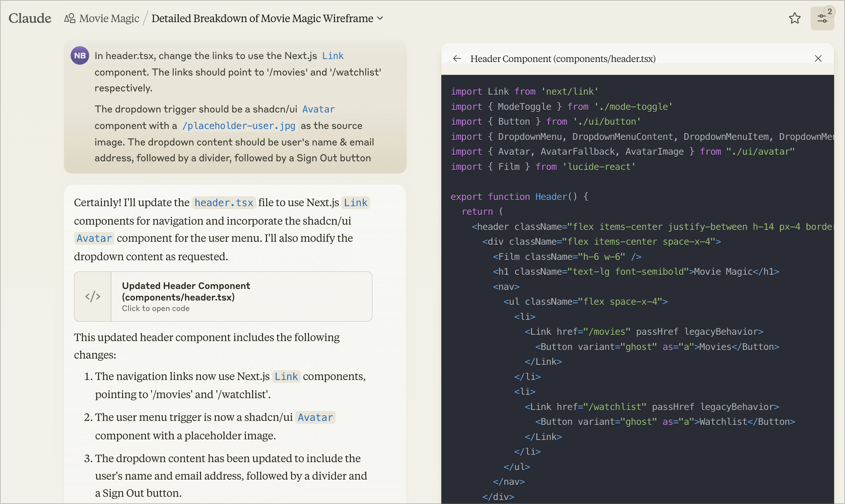
Task: Click the Link code word in list item 1
Action: (286, 377)
